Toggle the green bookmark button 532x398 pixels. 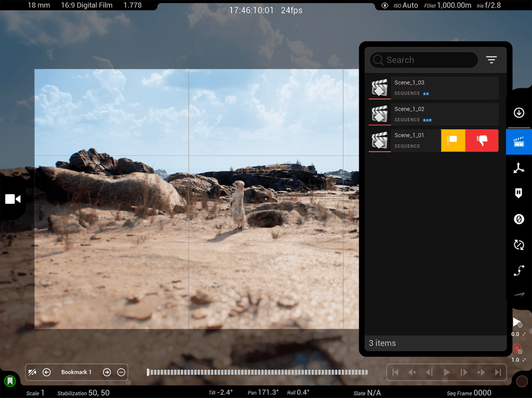pyautogui.click(x=9, y=381)
